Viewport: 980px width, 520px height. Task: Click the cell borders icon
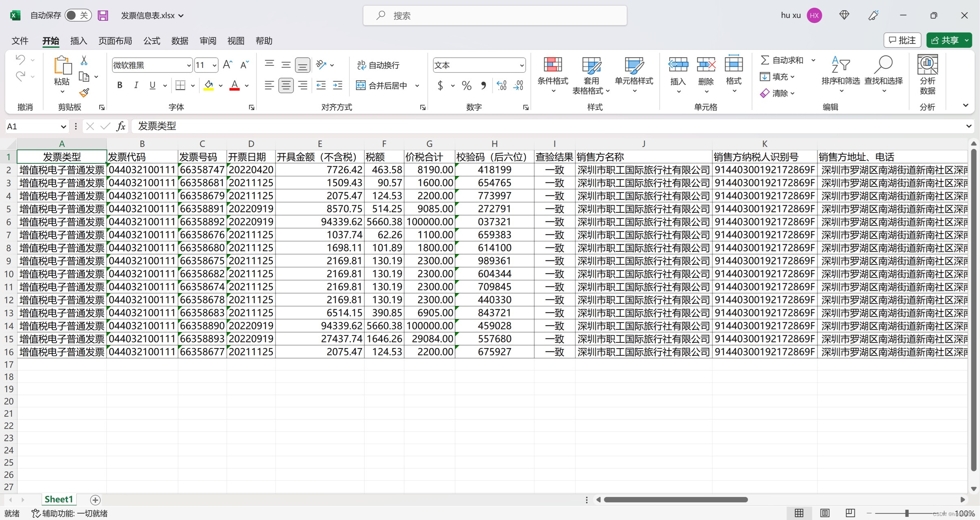(180, 85)
